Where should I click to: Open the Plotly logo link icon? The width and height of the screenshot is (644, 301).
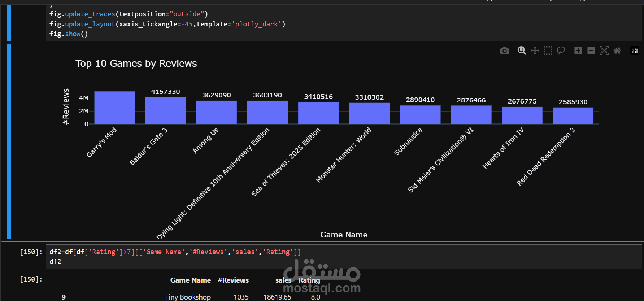[634, 51]
